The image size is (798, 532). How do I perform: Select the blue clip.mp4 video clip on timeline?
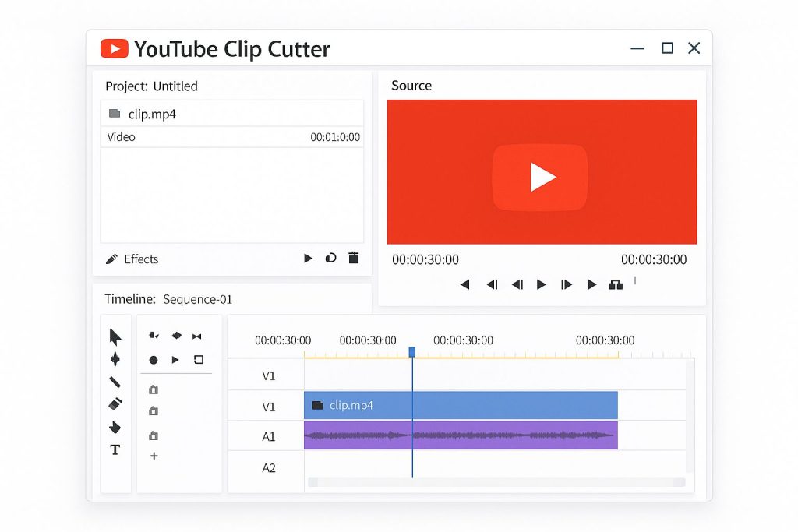(x=461, y=405)
